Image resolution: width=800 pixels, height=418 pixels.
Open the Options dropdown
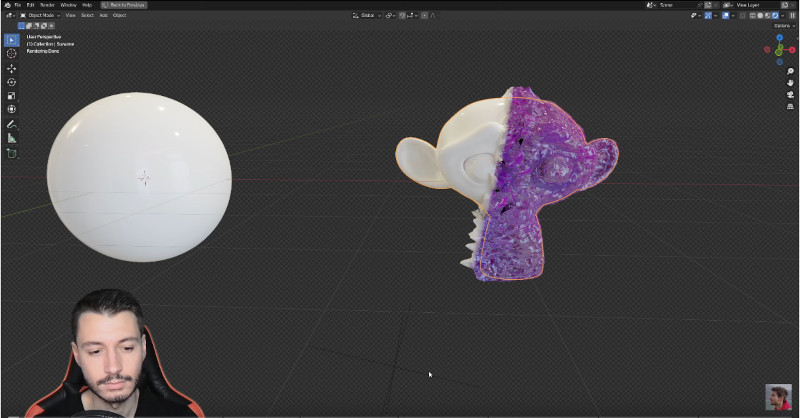[784, 26]
